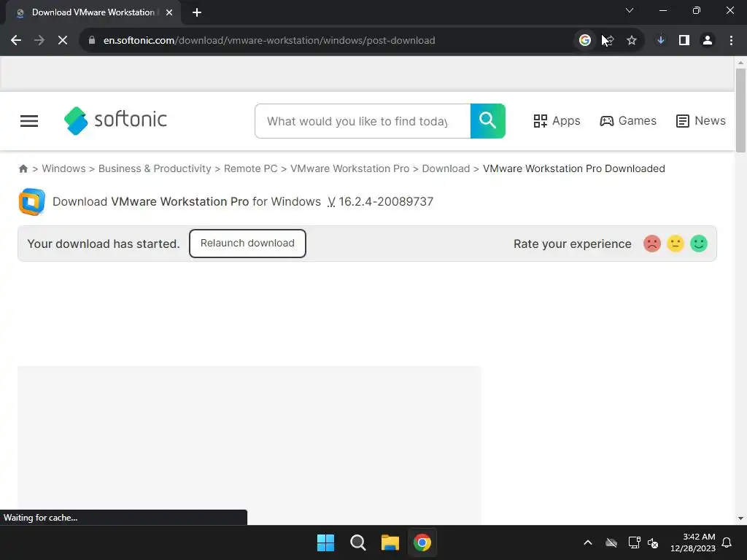Open the Download breadcrumb link
747x560 pixels.
point(446,168)
